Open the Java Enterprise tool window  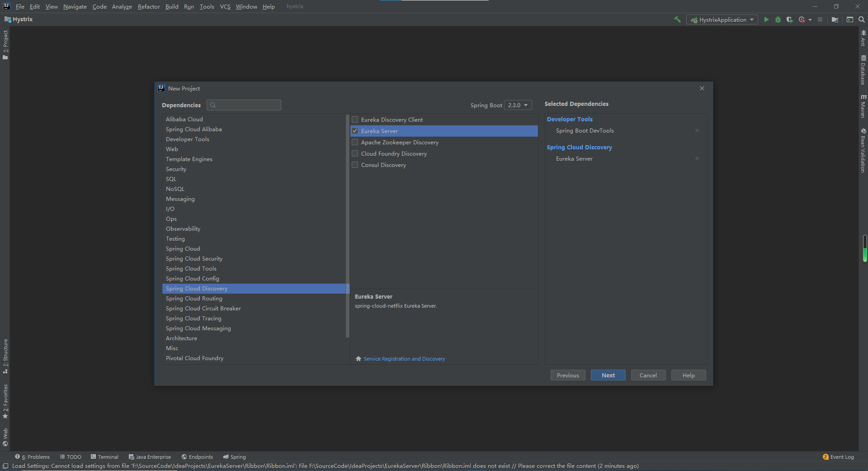[x=150, y=457]
